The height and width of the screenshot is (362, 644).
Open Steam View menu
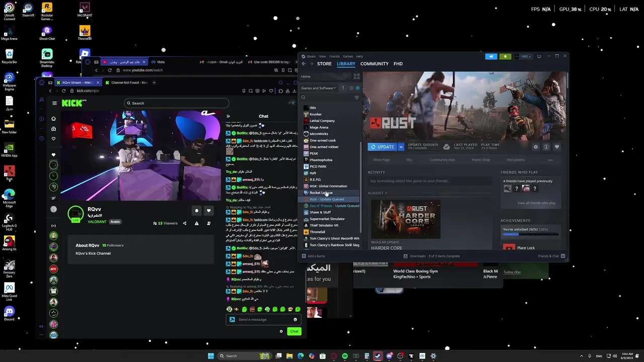323,56
